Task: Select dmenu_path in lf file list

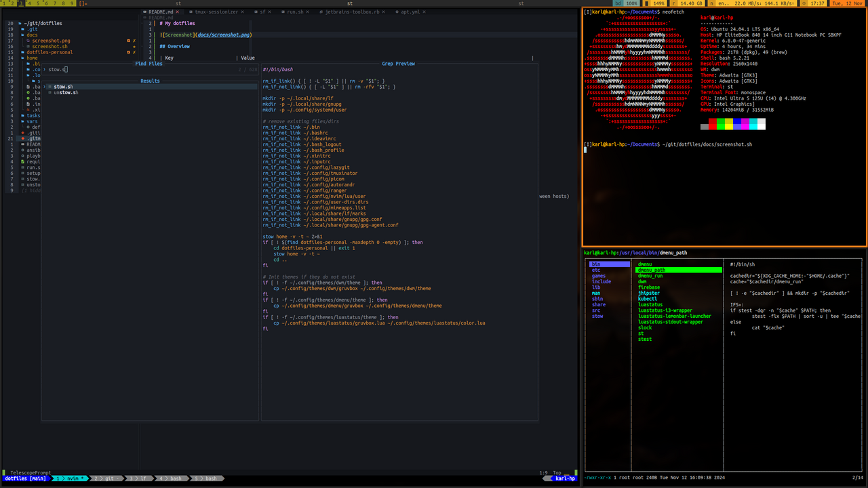Action: click(x=679, y=270)
